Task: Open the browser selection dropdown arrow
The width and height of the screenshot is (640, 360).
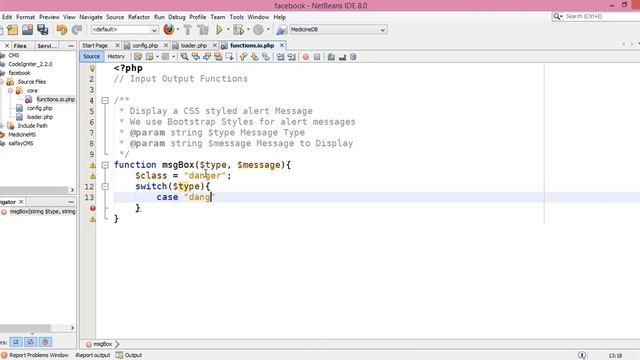Action: click(x=178, y=30)
